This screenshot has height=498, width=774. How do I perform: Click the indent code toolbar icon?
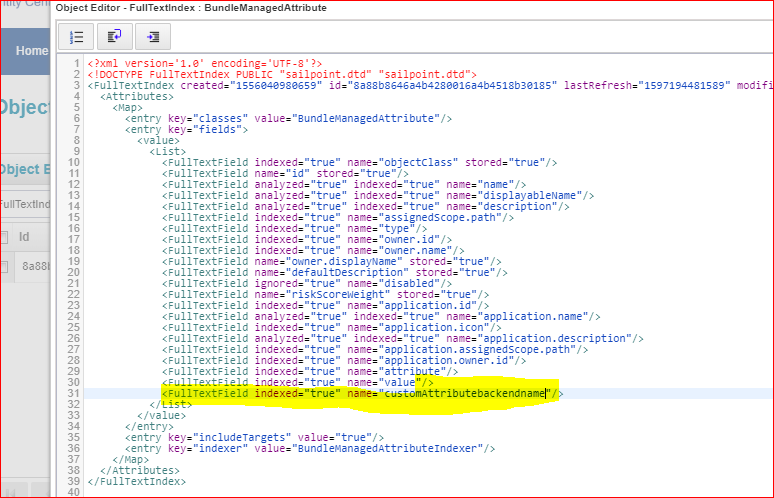point(152,36)
